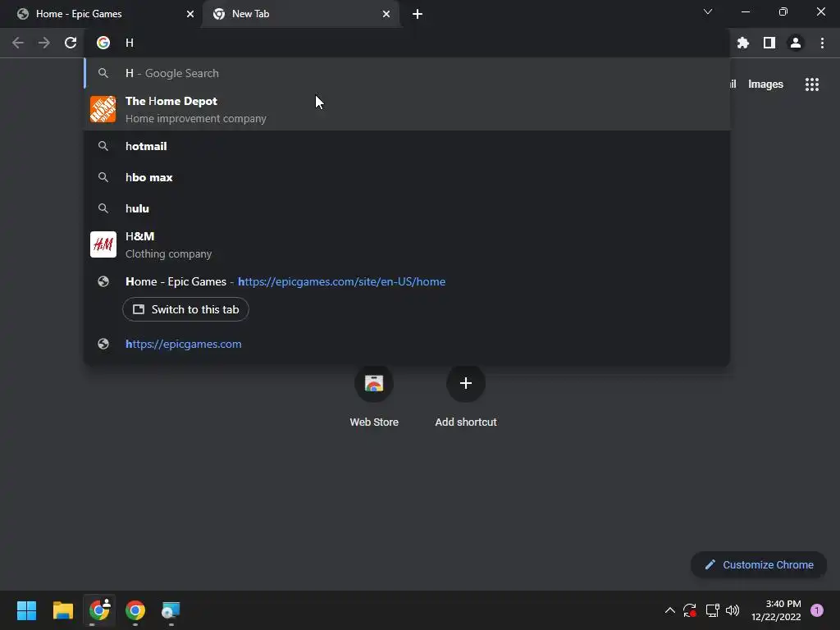Viewport: 840px width, 630px height.
Task: Show hidden system tray icons
Action: pos(669,610)
